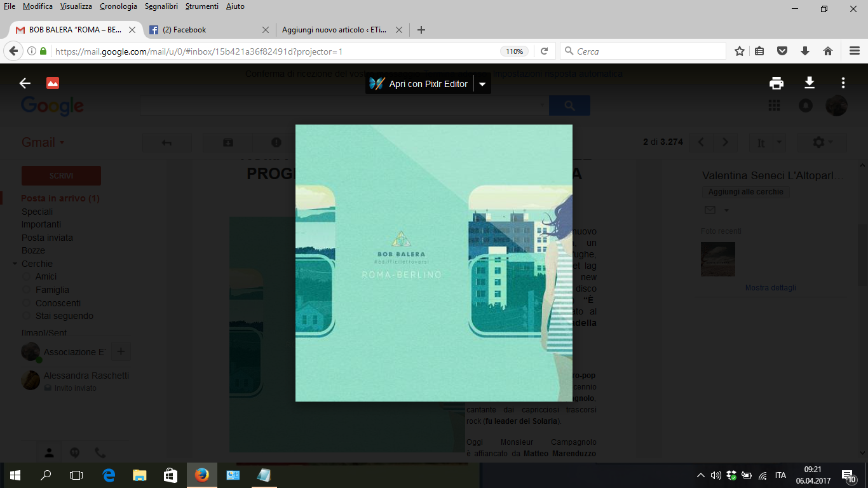
Task: Open the Segnalibri menu
Action: pos(161,6)
